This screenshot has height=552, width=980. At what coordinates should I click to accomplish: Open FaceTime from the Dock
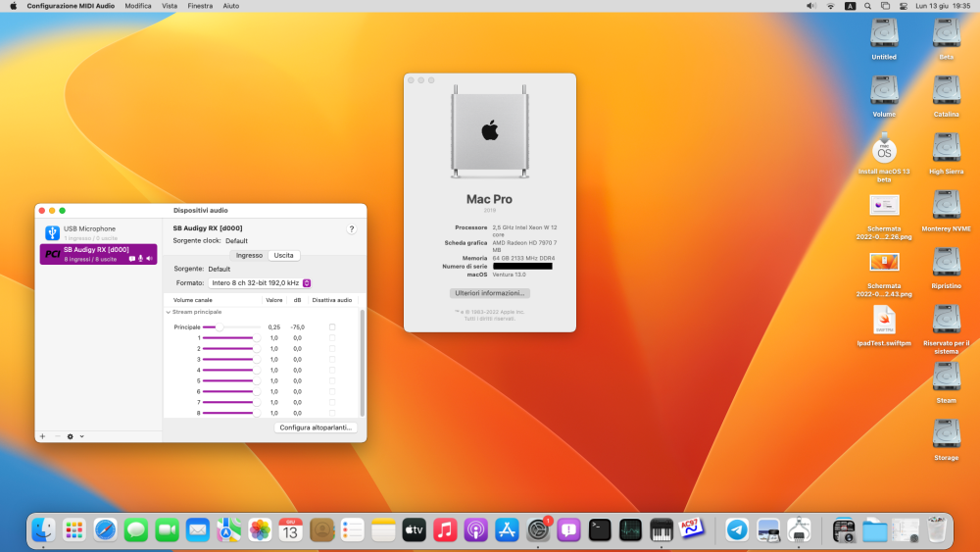(x=167, y=530)
